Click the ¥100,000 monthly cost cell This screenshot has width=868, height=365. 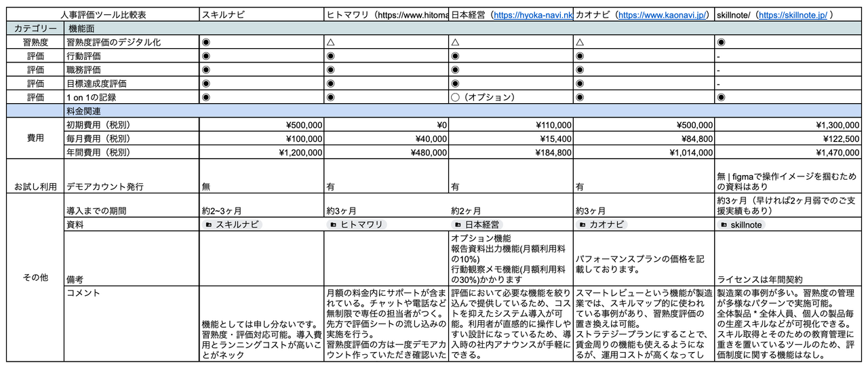pos(262,139)
